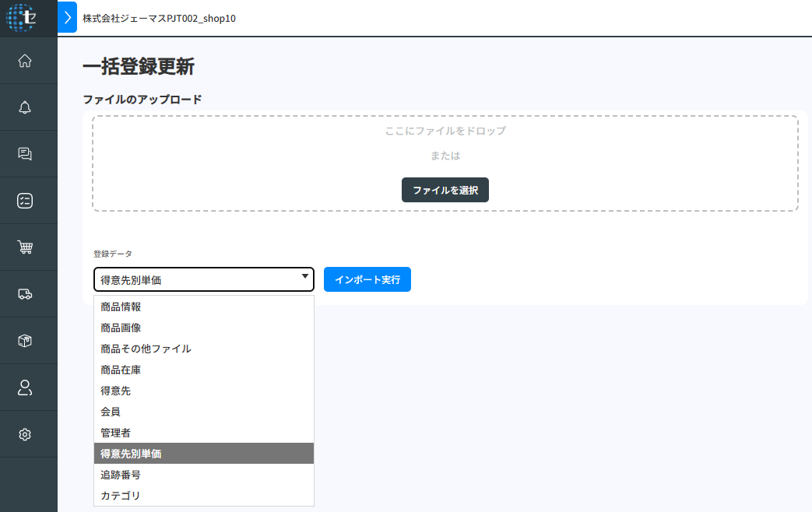This screenshot has height=512, width=812.
Task: Click the delivery truck icon
Action: [25, 294]
